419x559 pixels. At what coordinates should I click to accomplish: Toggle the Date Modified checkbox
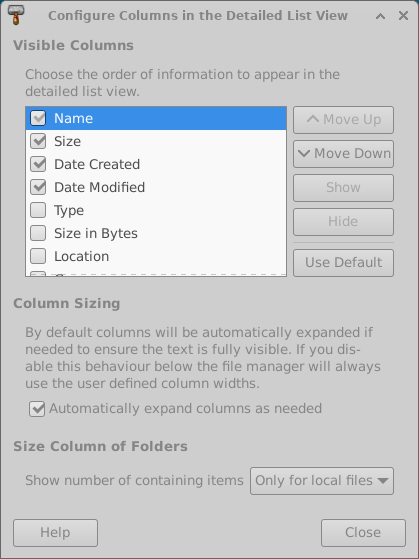click(x=38, y=187)
